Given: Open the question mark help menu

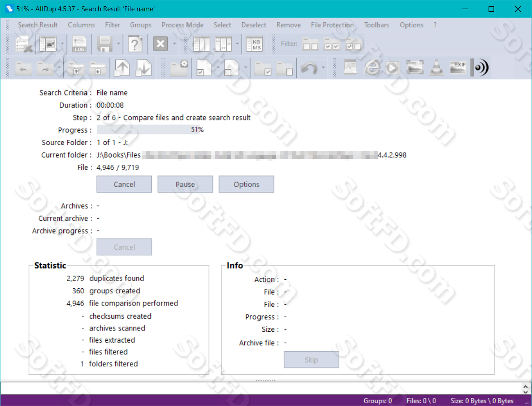Looking at the screenshot, I should click(x=435, y=25).
